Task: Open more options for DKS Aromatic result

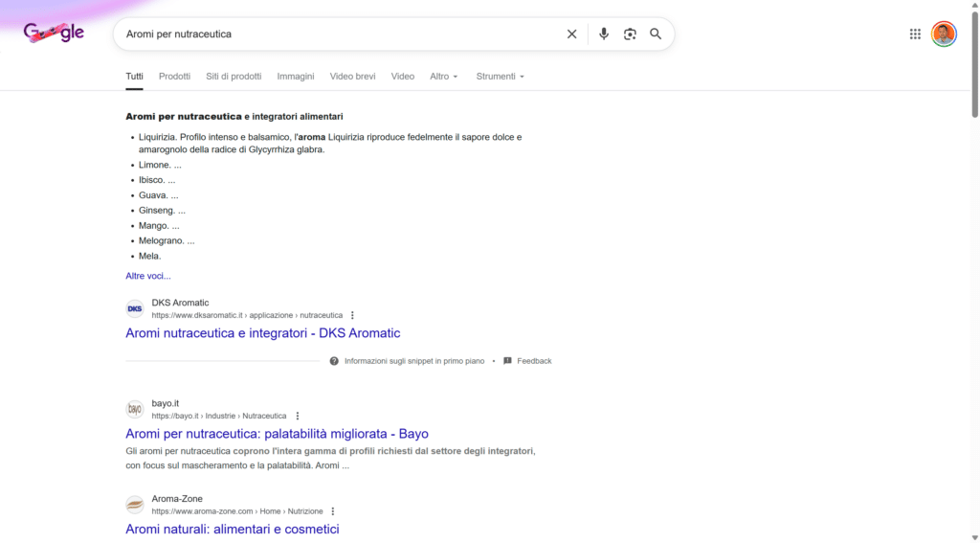Action: 352,315
